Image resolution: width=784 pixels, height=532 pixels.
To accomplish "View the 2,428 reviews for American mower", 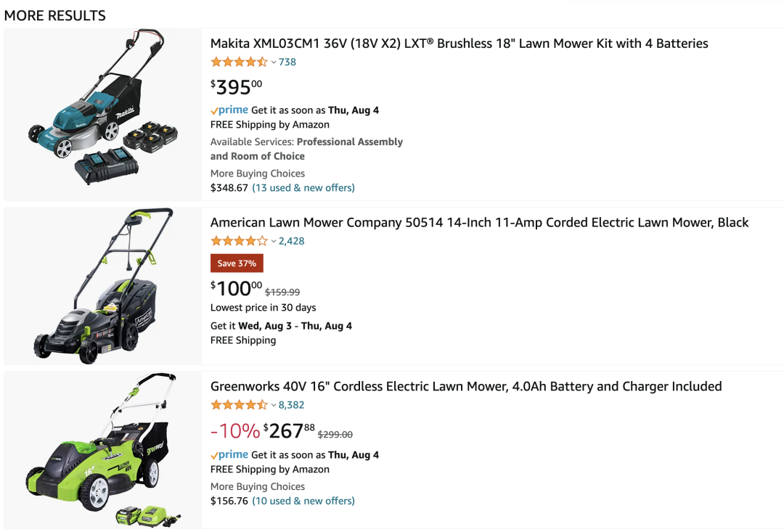I will [x=292, y=241].
